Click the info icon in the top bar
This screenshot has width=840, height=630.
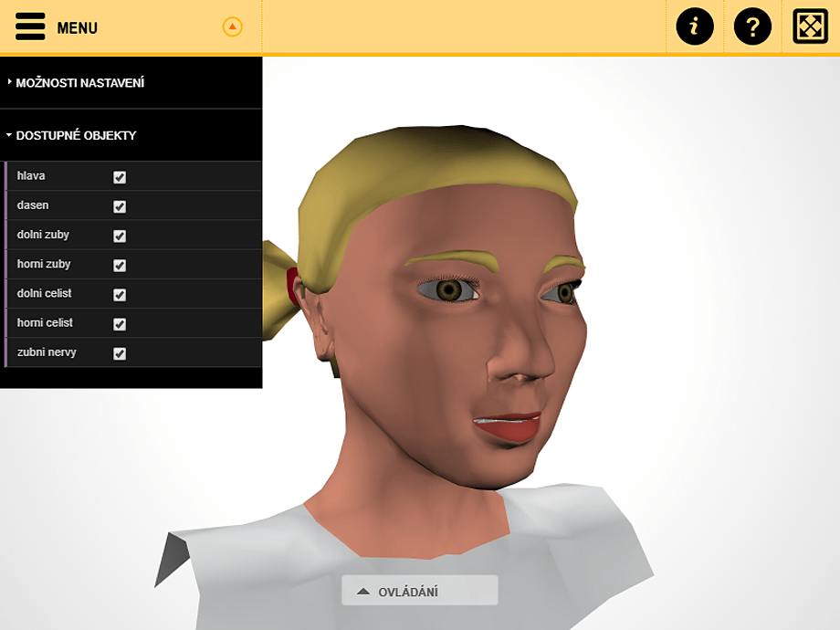coord(695,26)
